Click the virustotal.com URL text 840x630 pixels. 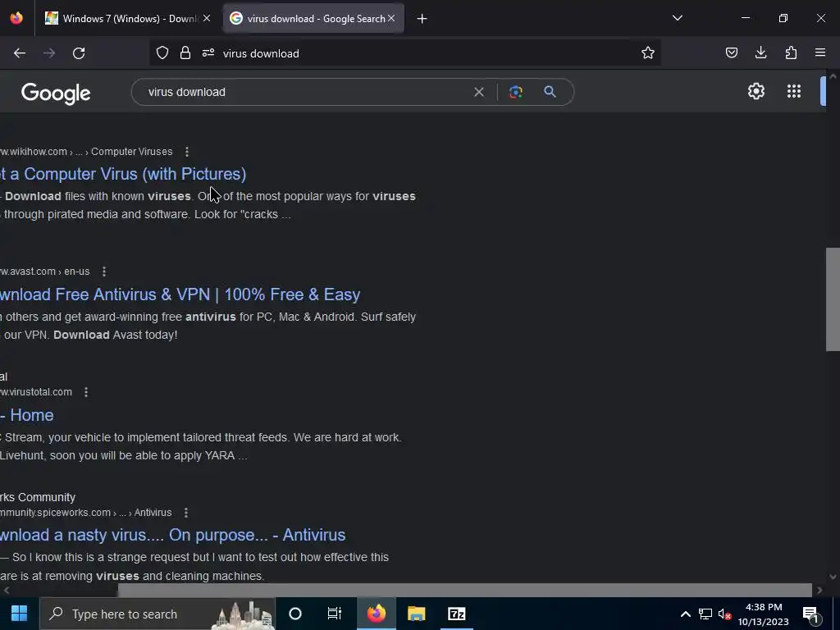coord(36,392)
